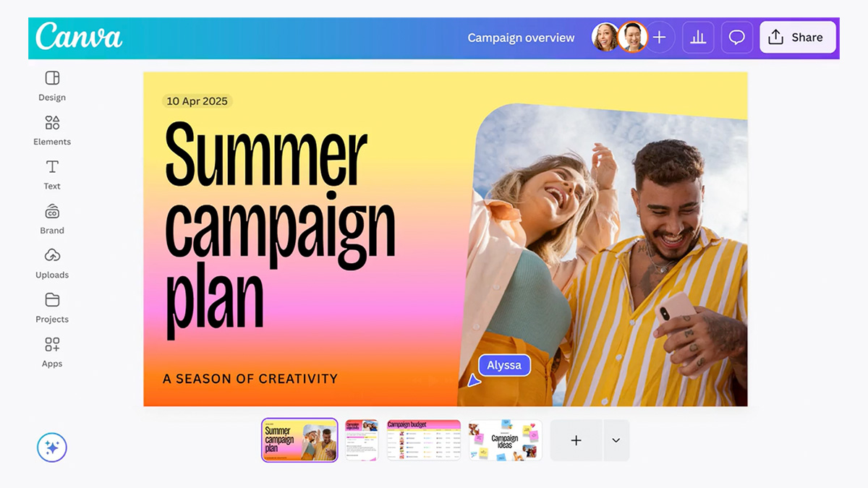The image size is (868, 488).
Task: Launch the Magic sparkle assistant button
Action: pyautogui.click(x=52, y=448)
